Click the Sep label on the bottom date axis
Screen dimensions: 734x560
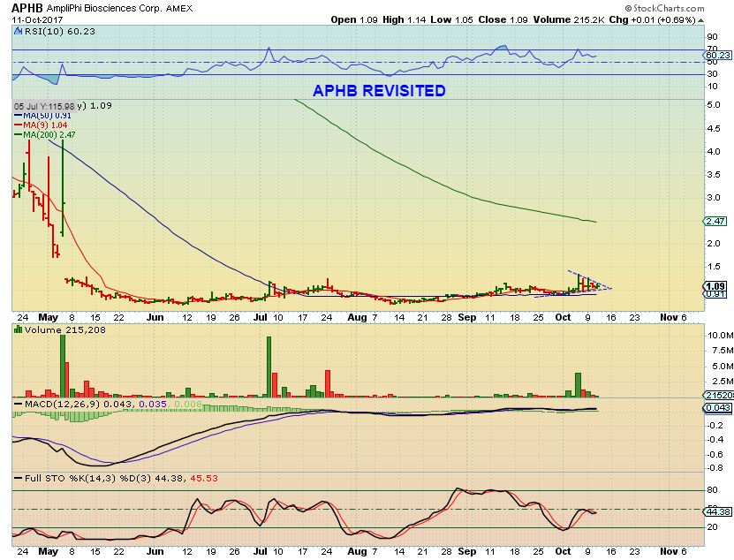[x=467, y=551]
